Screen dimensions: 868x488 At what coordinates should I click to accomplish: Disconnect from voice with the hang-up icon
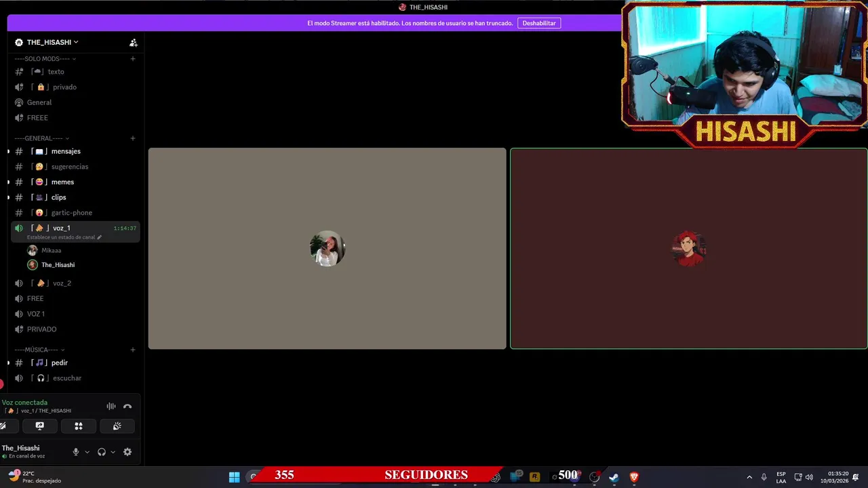[x=127, y=407]
